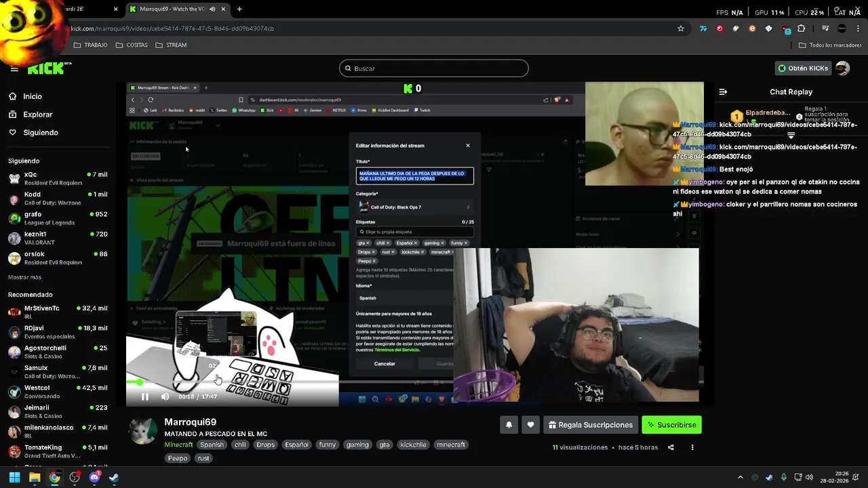
Task: Open TomateKing recommended channel
Action: tap(58, 451)
